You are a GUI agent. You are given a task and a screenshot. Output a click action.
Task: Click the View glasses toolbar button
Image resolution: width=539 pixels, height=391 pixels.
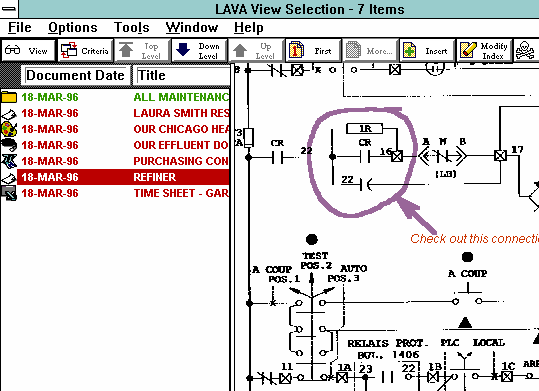click(x=28, y=51)
